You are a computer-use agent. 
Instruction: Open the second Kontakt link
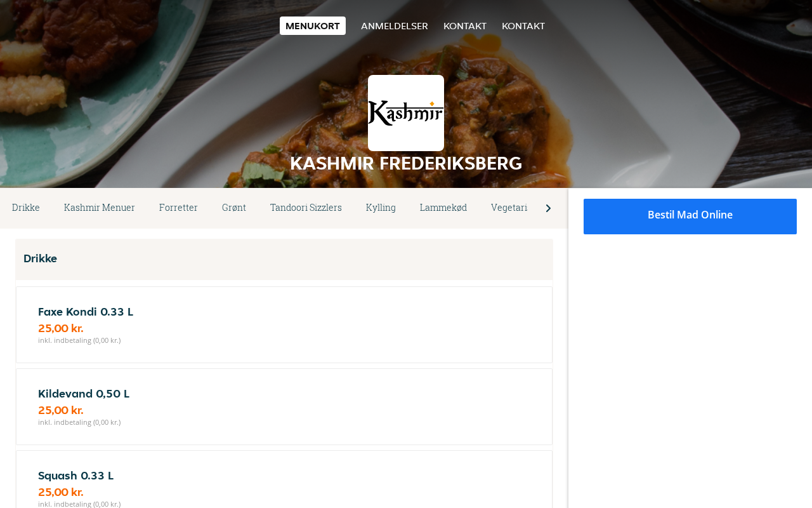click(x=523, y=26)
